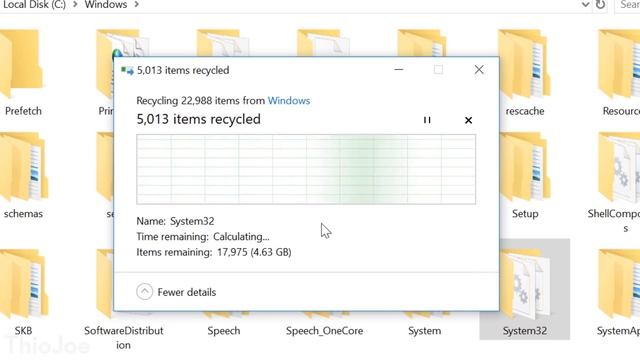Pause the recycling operation
Screen dimensions: 640x360
(427, 120)
